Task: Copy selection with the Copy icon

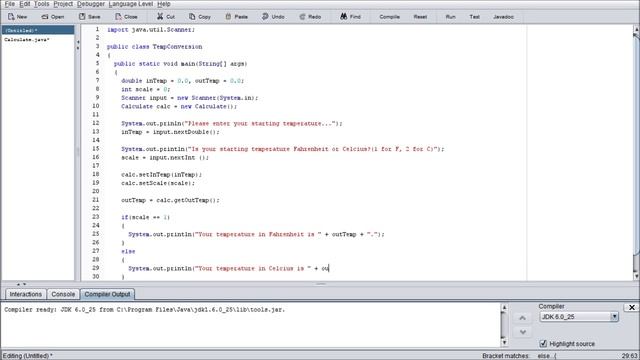Action: [200, 17]
